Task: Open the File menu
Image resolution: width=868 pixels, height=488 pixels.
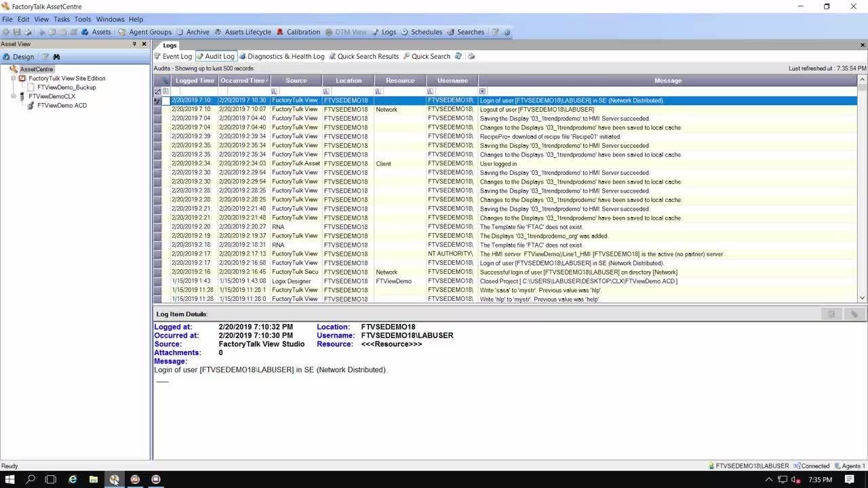Action: coord(7,19)
